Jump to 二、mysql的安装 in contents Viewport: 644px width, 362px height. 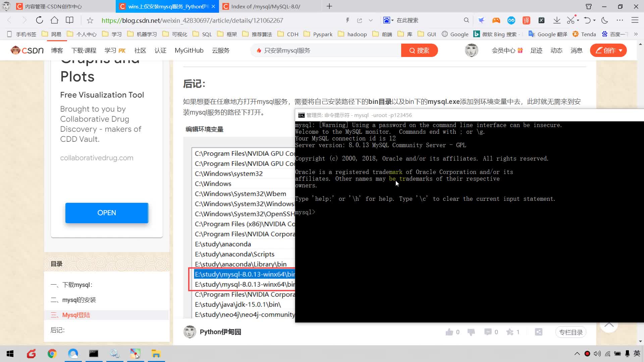73,300
